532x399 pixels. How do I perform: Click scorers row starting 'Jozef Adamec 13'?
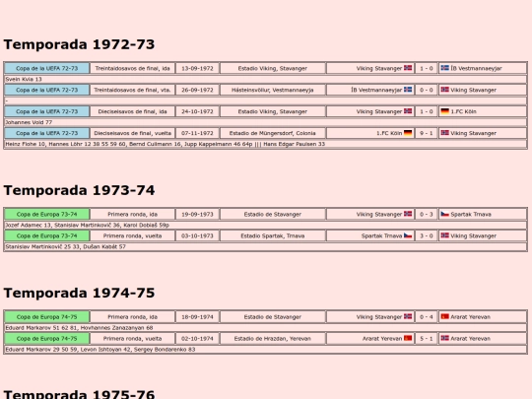pyautogui.click(x=266, y=225)
